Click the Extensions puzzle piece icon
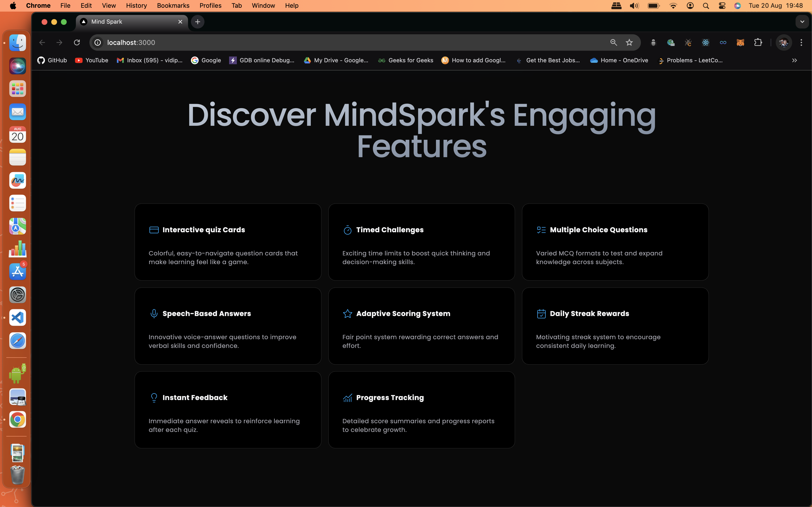Screen dimensions: 812x507 (758, 42)
